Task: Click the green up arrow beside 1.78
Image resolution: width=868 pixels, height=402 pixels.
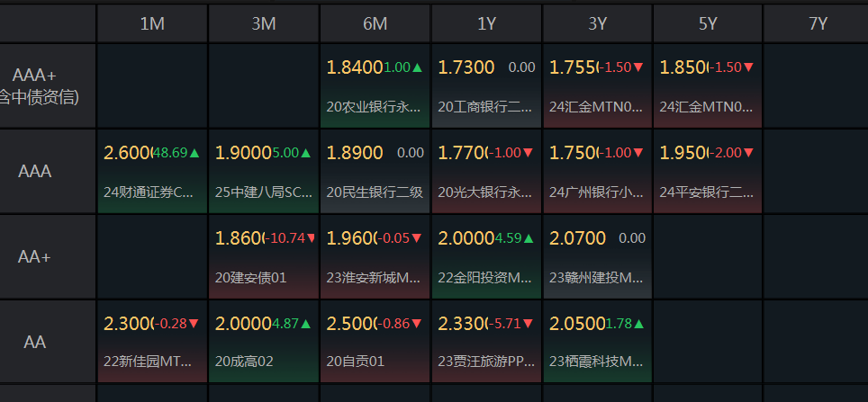Action: tap(639, 324)
